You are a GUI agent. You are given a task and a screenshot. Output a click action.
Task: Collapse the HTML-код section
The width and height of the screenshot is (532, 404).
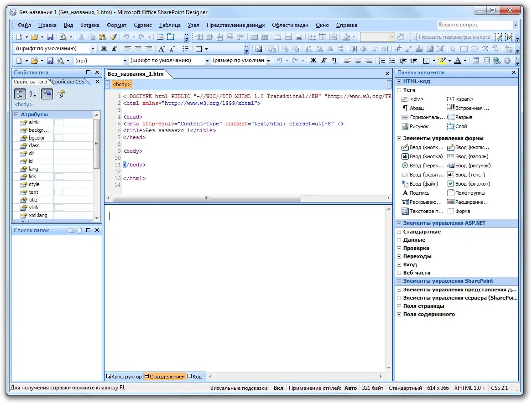click(x=399, y=82)
